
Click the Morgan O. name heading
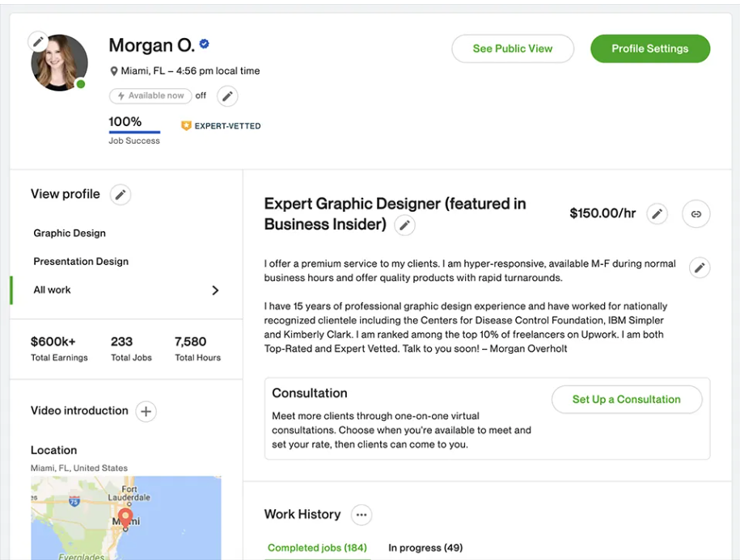[x=151, y=45]
